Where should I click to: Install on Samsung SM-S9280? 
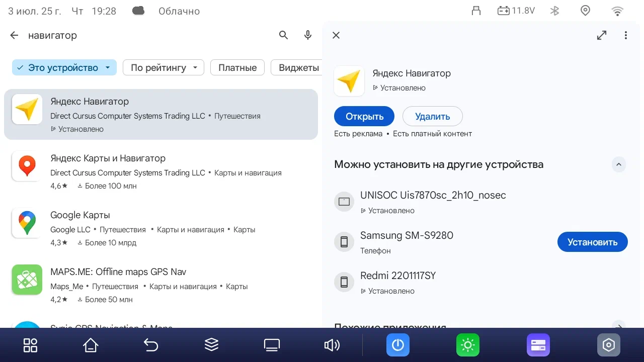592,242
